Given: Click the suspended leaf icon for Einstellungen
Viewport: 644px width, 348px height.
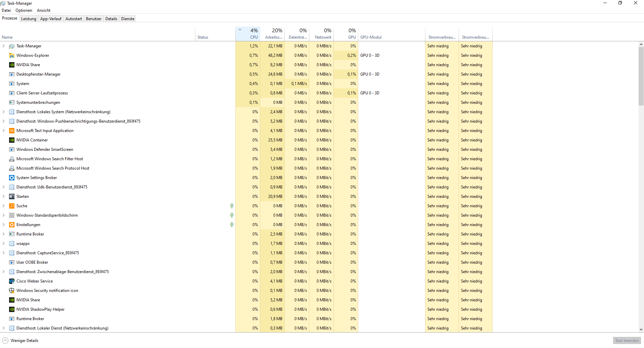Looking at the screenshot, I should (232, 225).
